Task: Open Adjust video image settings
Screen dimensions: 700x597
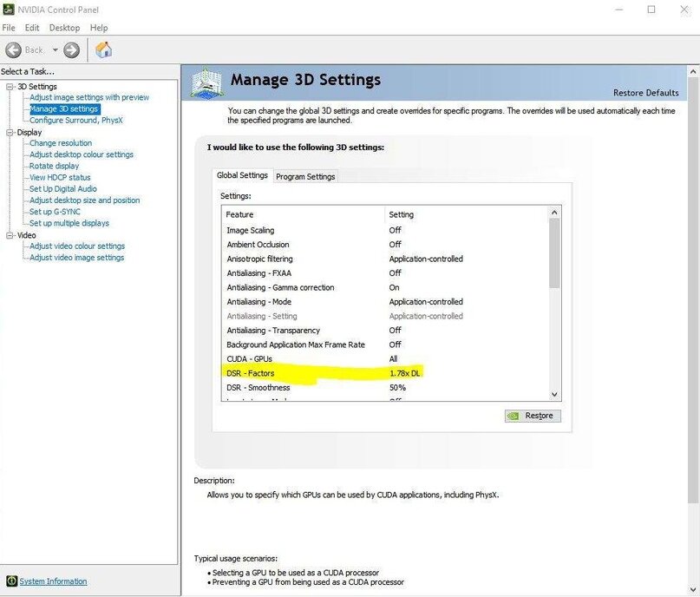Action: [77, 258]
